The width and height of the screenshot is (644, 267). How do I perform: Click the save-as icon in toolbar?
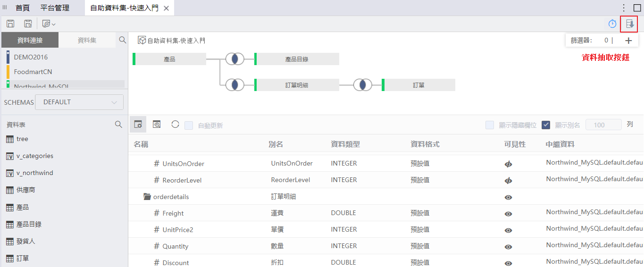coord(28,24)
